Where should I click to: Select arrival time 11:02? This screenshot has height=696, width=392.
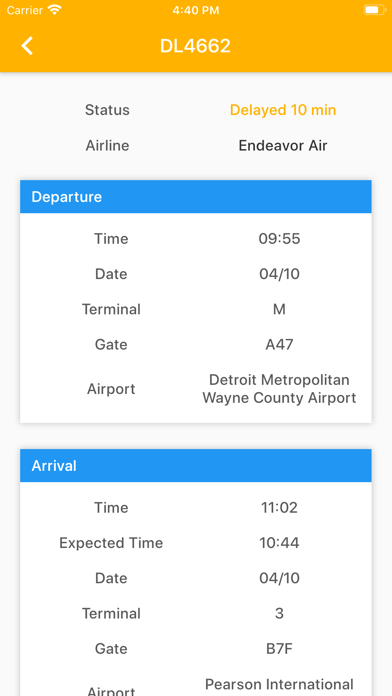(279, 507)
